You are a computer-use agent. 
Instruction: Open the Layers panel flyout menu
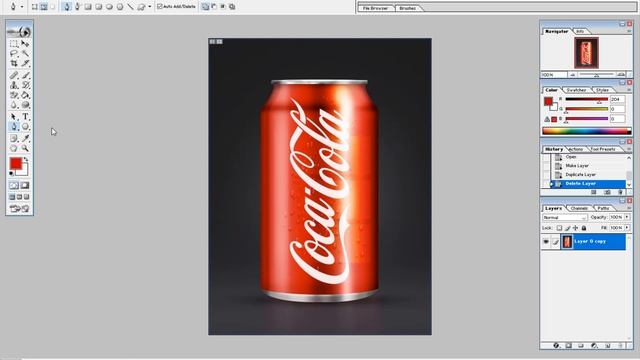pos(629,208)
